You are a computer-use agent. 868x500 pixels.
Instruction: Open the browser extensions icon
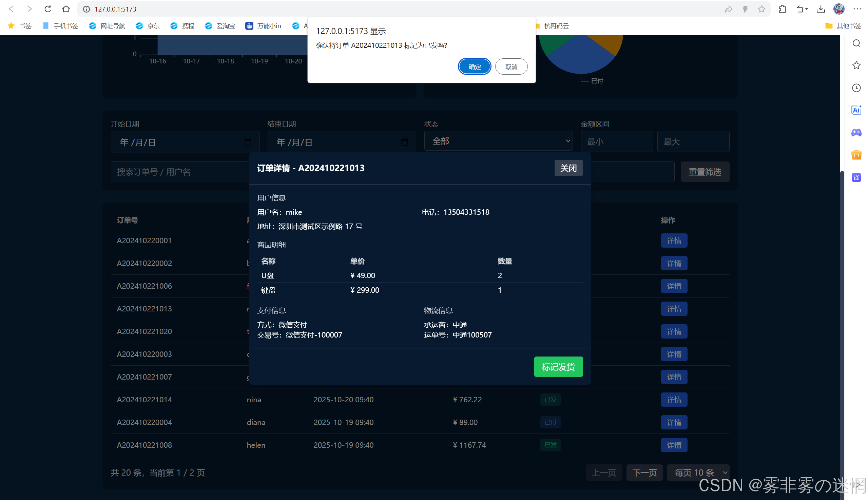782,9
